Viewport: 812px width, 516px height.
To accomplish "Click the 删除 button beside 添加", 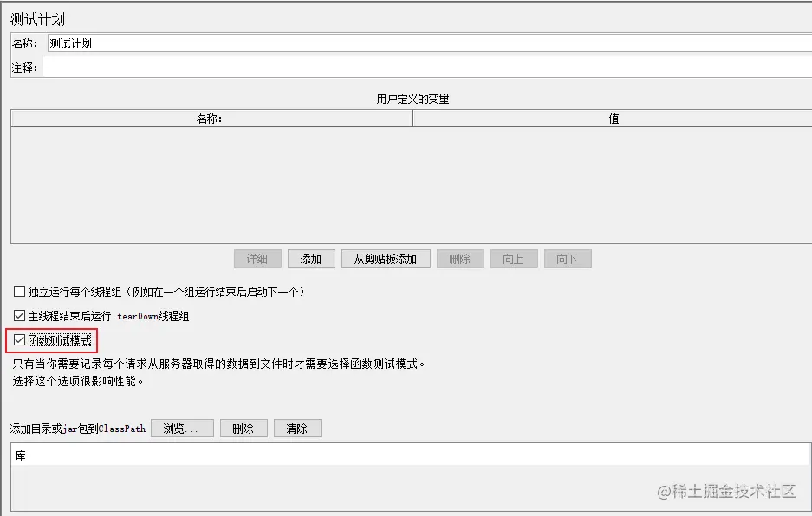I will 460,258.
